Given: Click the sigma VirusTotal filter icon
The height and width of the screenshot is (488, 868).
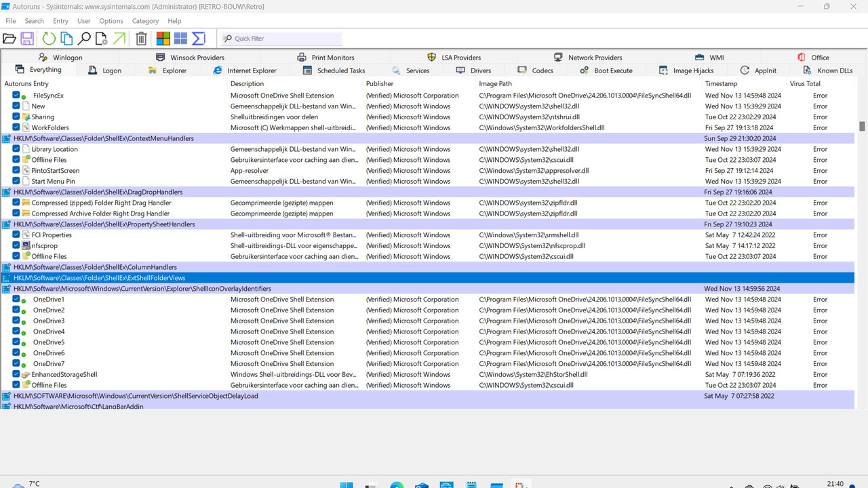Looking at the screenshot, I should 198,39.
